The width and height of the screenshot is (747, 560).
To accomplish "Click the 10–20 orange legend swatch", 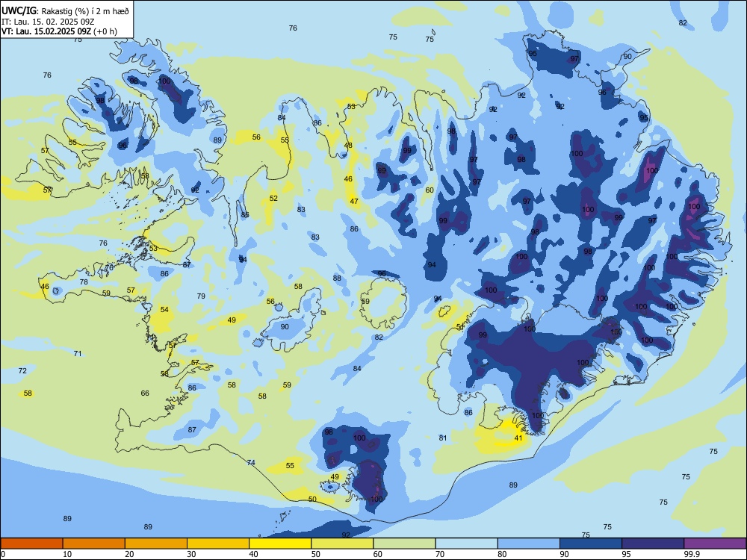I will (94, 544).
